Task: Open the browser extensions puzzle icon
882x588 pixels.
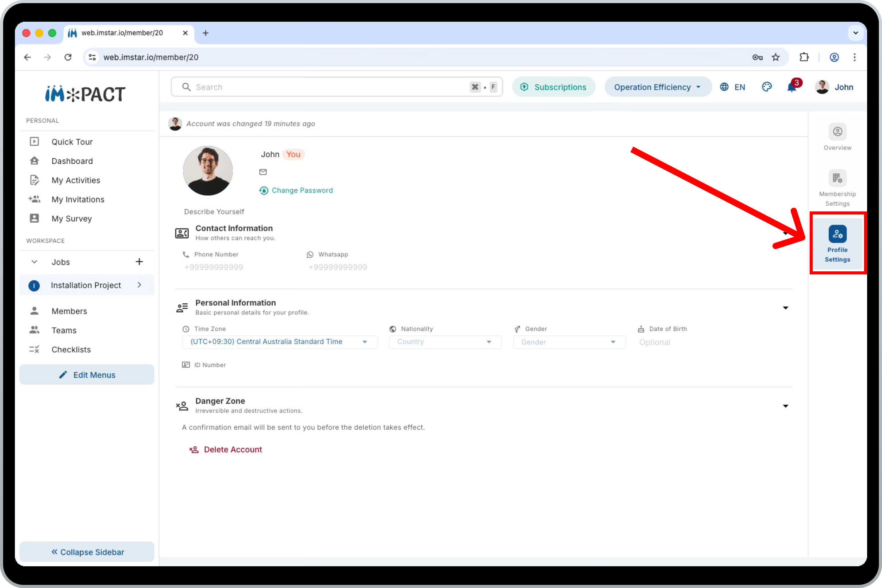Action: coord(804,57)
